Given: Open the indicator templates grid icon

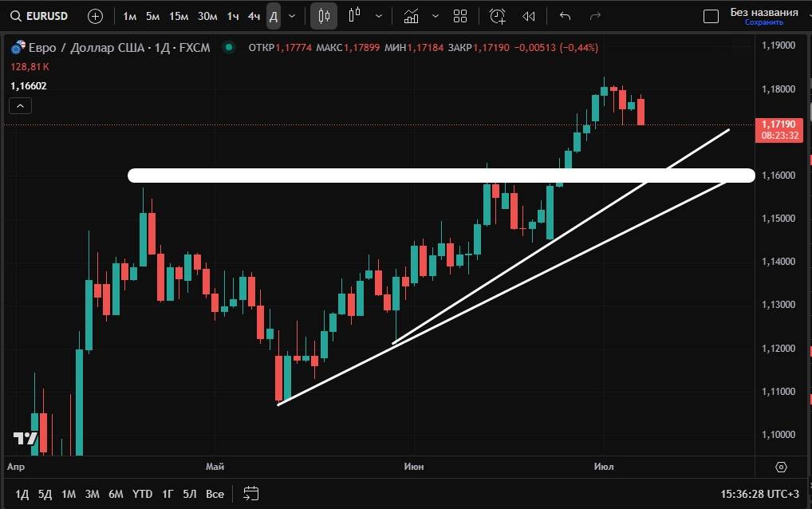Looking at the screenshot, I should click(x=460, y=17).
